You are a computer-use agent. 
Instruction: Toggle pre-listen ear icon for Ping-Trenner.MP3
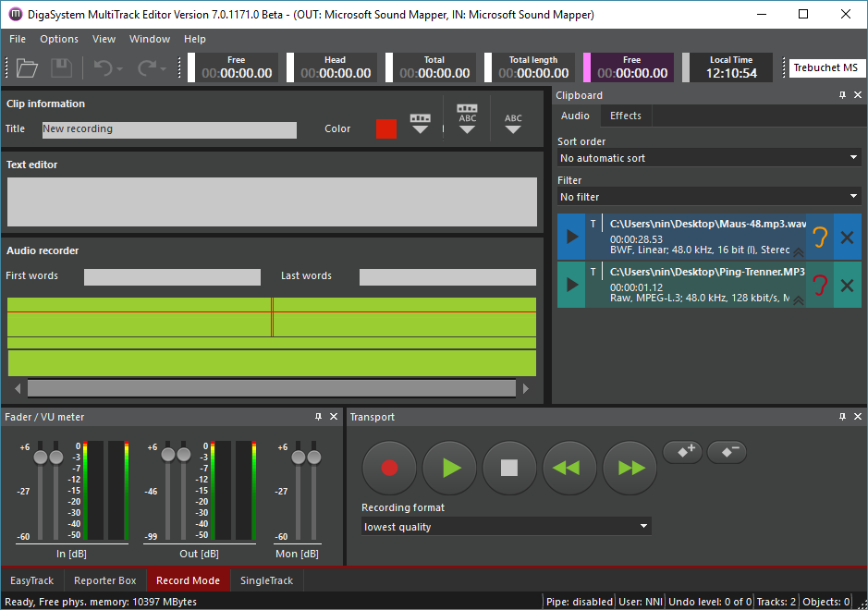pos(819,285)
